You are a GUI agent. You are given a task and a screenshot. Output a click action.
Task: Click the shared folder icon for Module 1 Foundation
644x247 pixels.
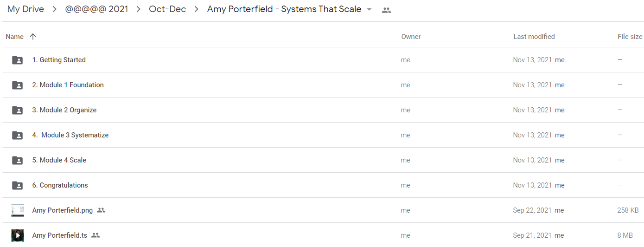[17, 85]
